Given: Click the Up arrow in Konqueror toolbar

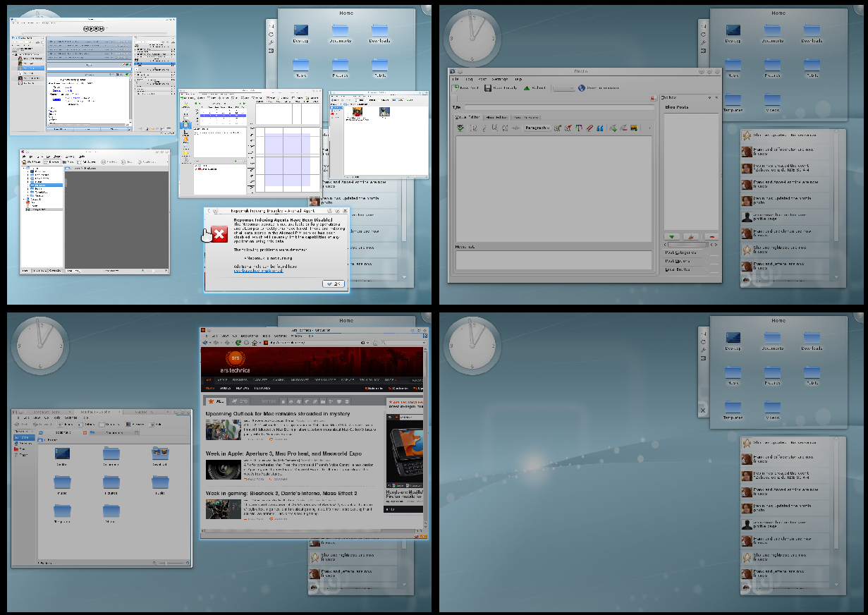Looking at the screenshot, I should tap(227, 343).
